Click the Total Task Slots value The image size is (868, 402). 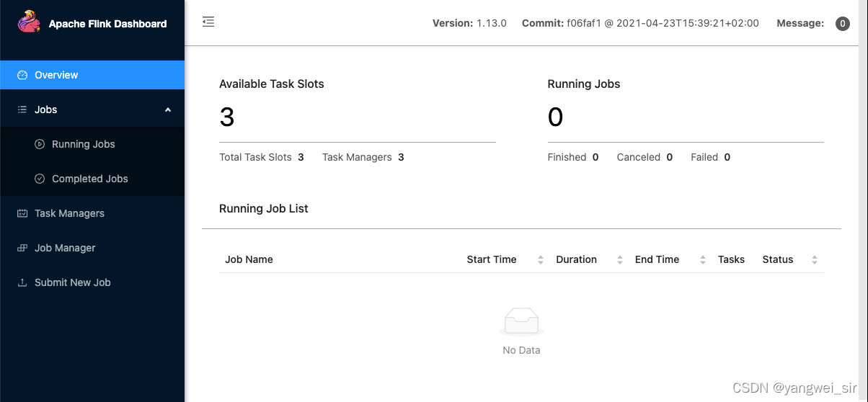pyautogui.click(x=301, y=157)
